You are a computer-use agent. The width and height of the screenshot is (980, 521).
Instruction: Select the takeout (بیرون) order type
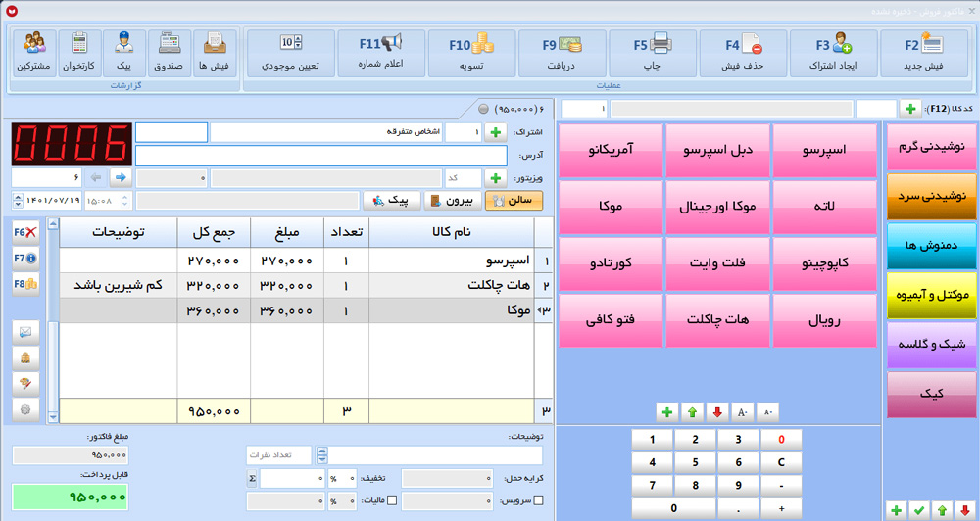[453, 201]
